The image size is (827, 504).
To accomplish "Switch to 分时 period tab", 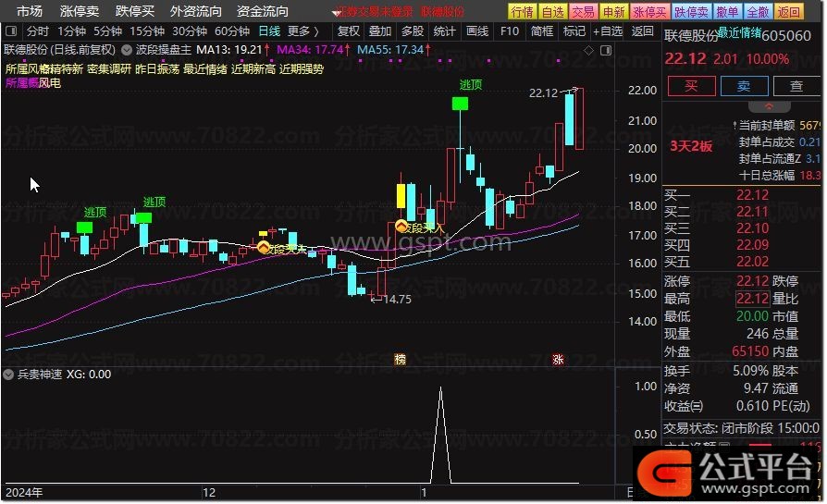I will tap(37, 31).
